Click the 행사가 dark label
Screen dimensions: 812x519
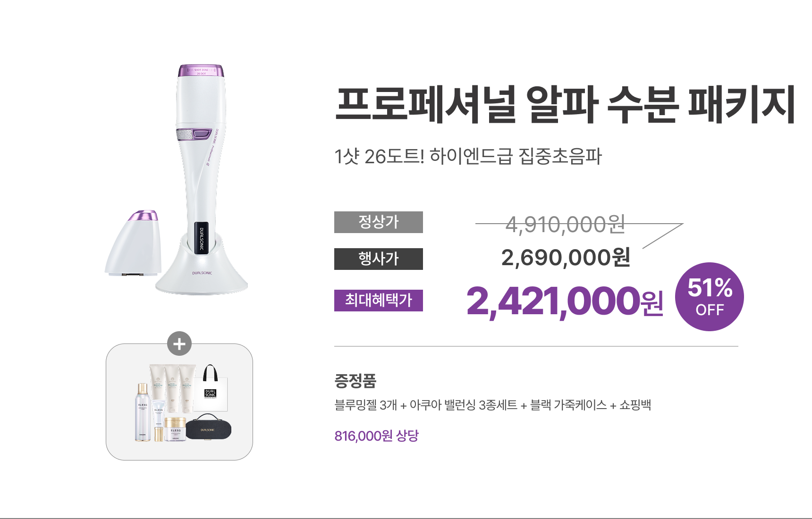pyautogui.click(x=378, y=259)
